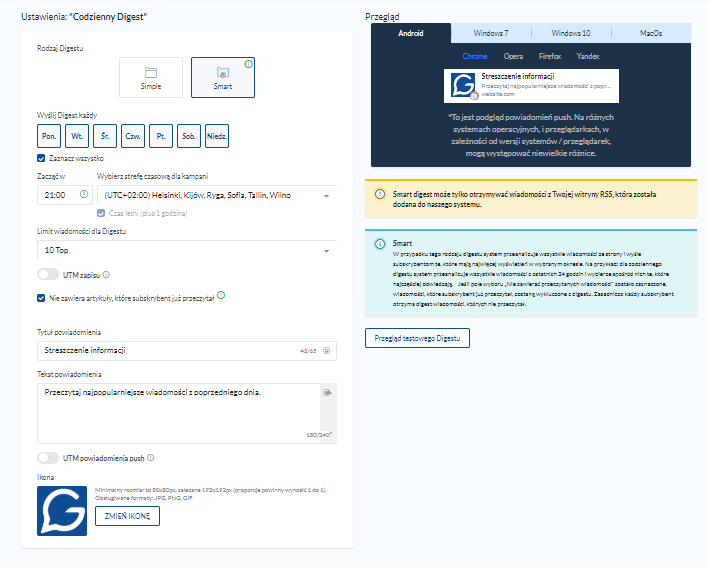Select the Smart digest type
This screenshot has width=709, height=568.
coord(223,77)
